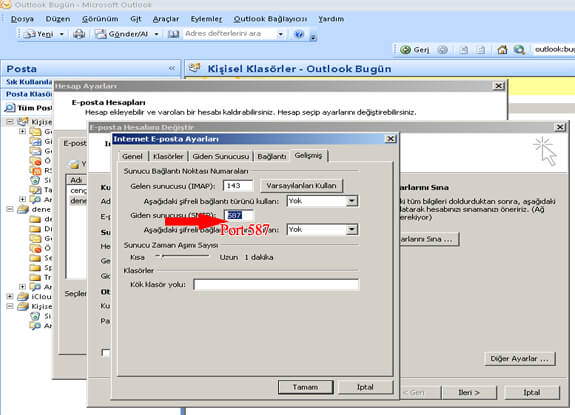The width and height of the screenshot is (575, 415).
Task: Open the Outlook Bağlayıcısı menu
Action: (270, 19)
